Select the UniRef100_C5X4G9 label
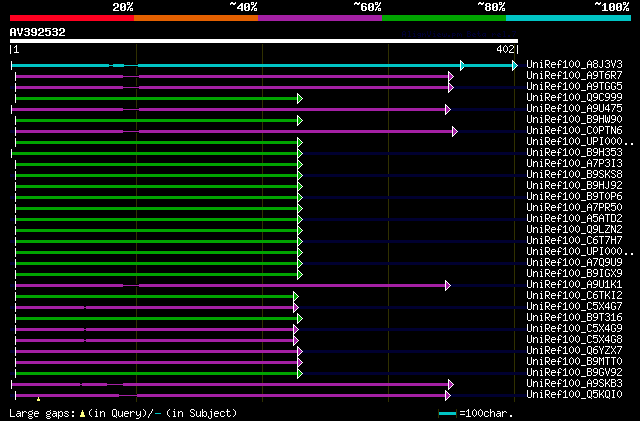640x421 pixels. (574, 329)
